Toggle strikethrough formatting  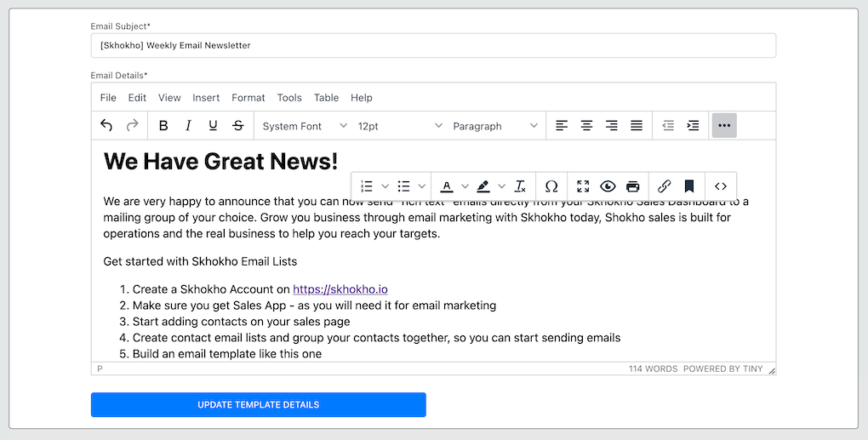pyautogui.click(x=238, y=126)
